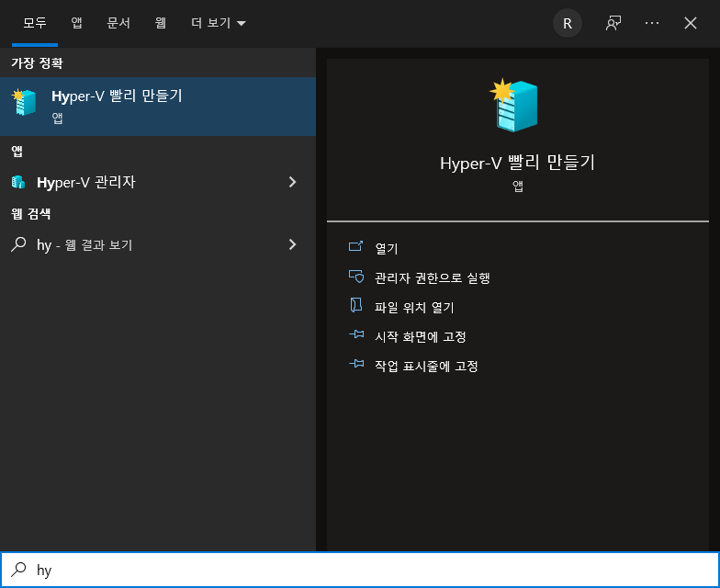Image resolution: width=720 pixels, height=588 pixels.
Task: Click Hyper-V 빨리 만들기 icon in results list
Action: 24,102
